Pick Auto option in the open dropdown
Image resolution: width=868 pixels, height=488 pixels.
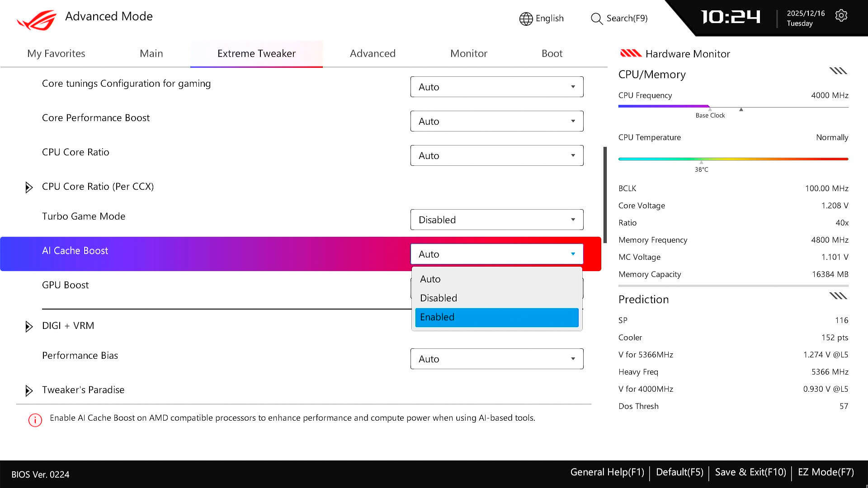tap(496, 279)
